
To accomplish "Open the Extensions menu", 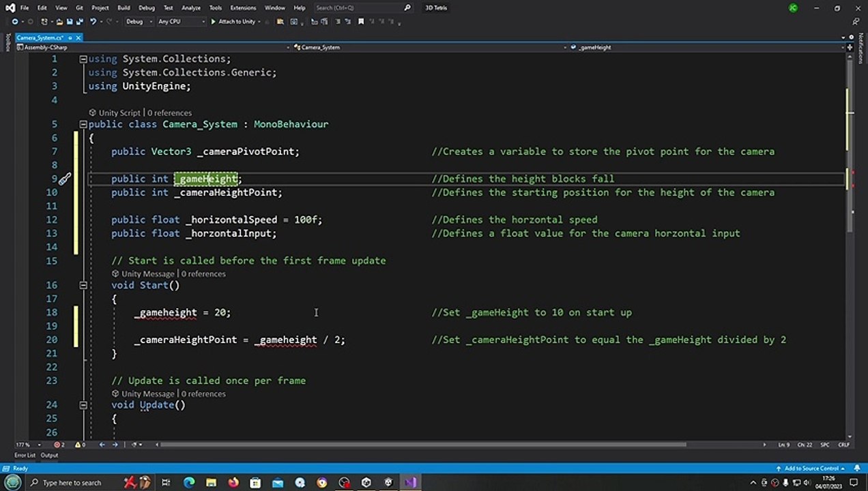I will coord(242,8).
